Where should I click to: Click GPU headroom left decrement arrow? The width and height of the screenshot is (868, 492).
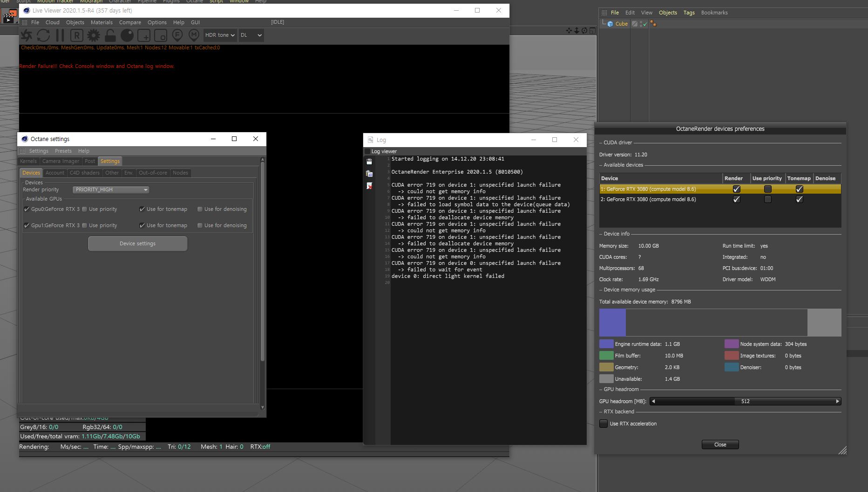653,401
